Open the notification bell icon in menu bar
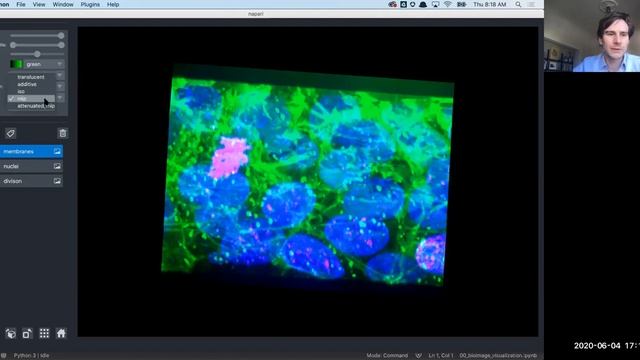Screen dimensions: 640x360 pos(423,4)
